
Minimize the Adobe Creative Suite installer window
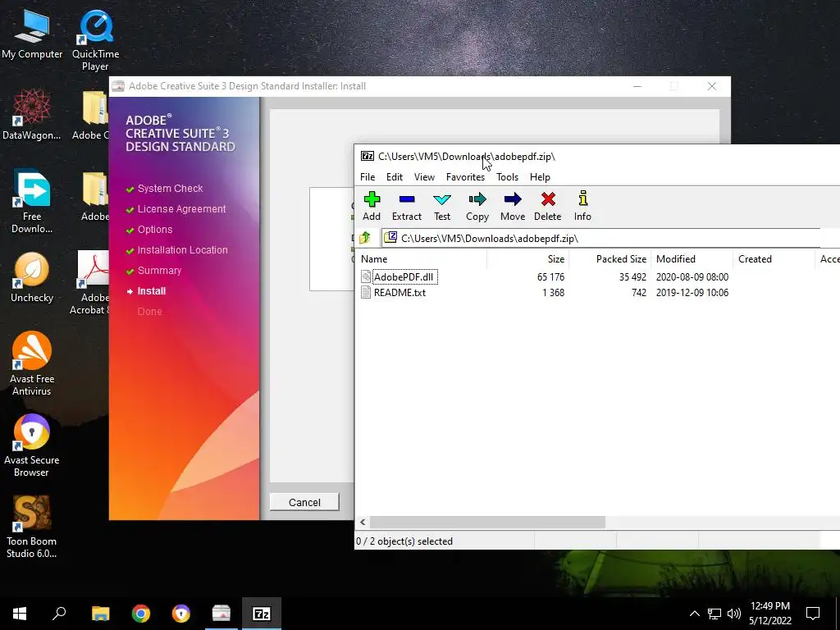click(x=637, y=86)
